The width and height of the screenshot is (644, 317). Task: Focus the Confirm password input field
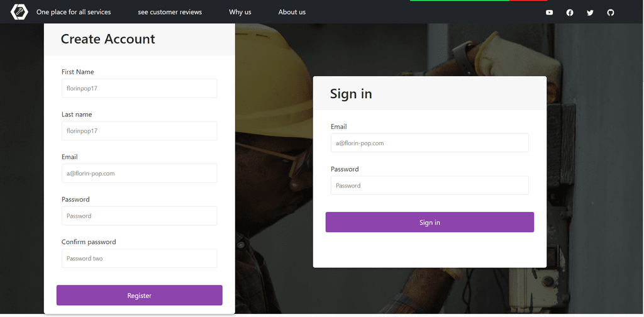(x=139, y=259)
